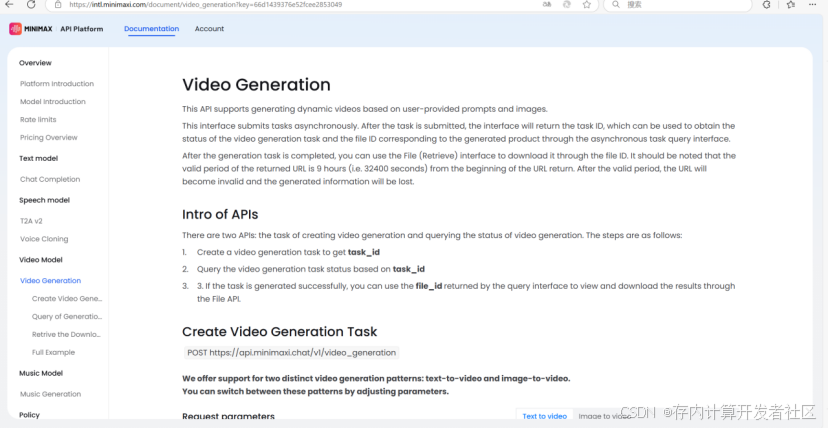Click the Request parameters heading

coord(228,416)
